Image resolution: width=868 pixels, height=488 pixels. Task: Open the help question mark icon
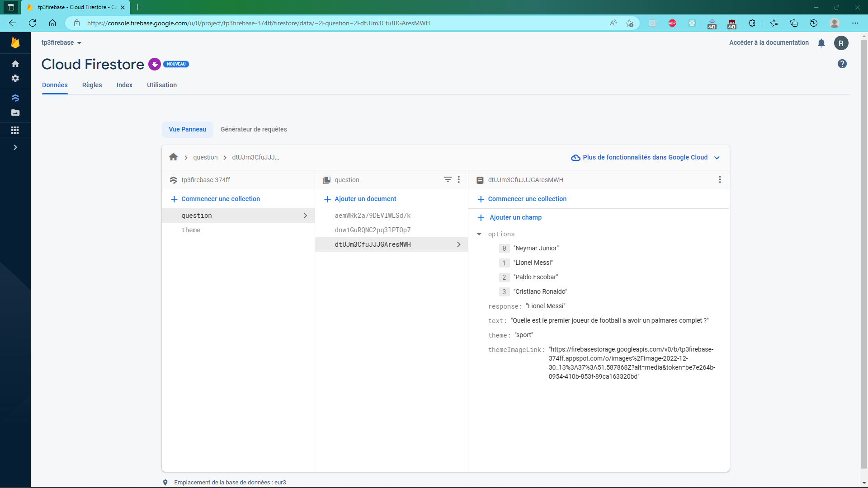pyautogui.click(x=842, y=64)
